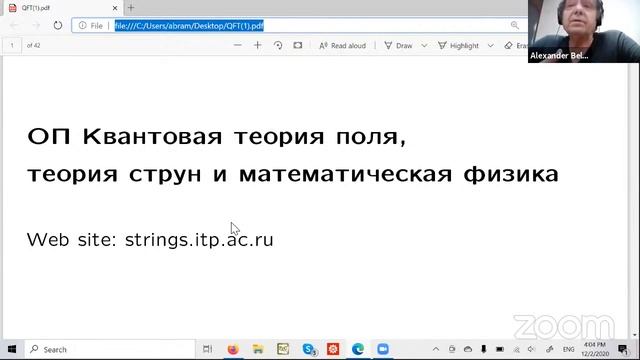Open the network tray icon
The width and height of the screenshot is (640, 360).
[517, 349]
